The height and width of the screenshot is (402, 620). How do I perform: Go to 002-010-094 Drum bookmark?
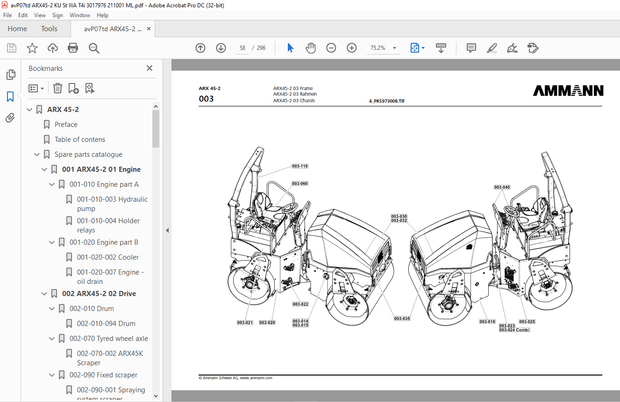click(106, 324)
